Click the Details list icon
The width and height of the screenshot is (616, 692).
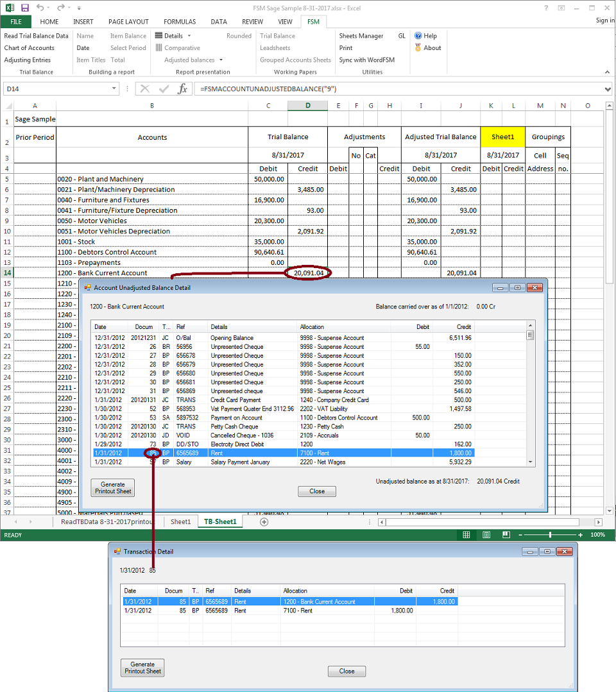pyautogui.click(x=159, y=35)
